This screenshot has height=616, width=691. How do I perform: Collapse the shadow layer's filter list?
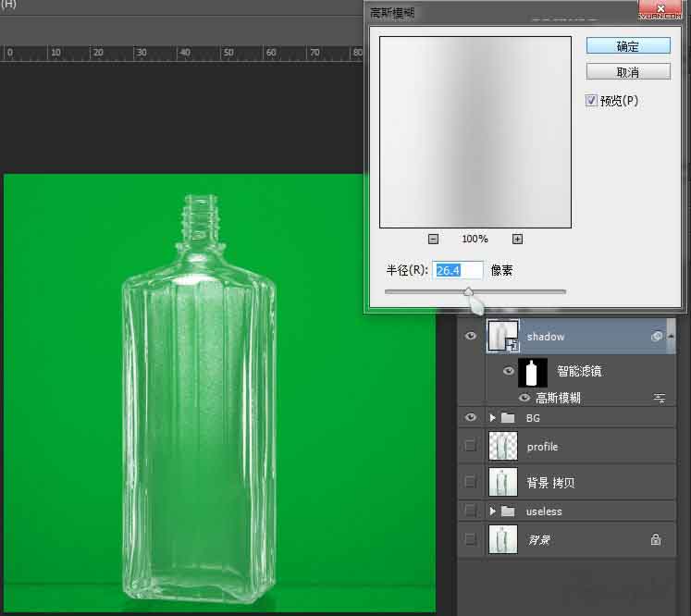671,337
